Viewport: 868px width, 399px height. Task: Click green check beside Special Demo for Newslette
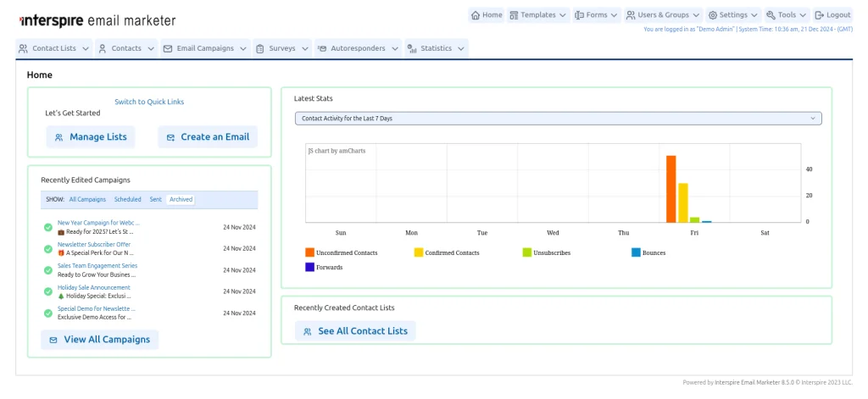48,313
